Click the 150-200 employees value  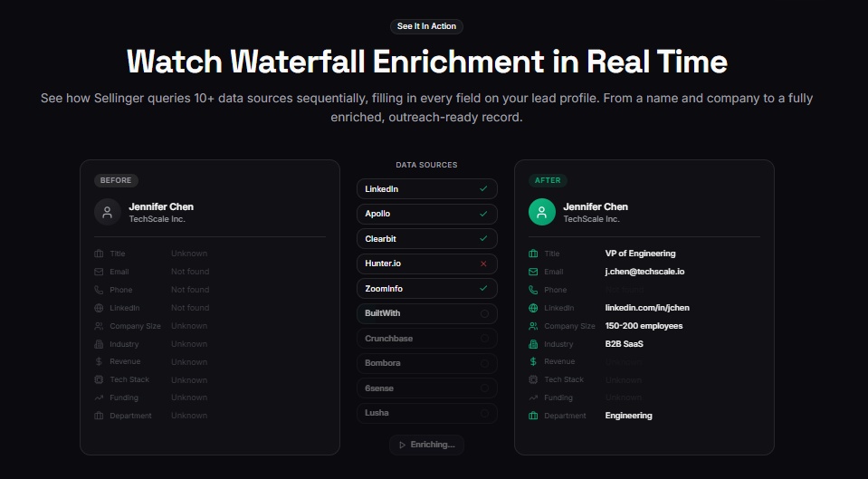click(644, 326)
